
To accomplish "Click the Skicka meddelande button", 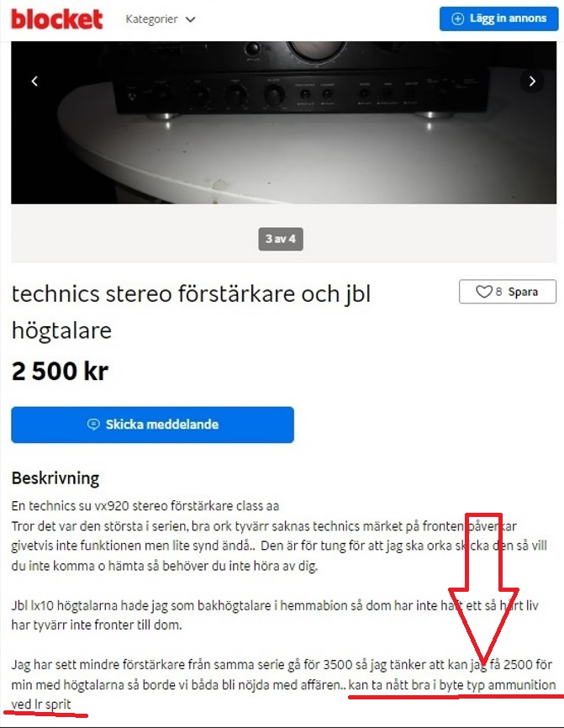I will pyautogui.click(x=152, y=425).
